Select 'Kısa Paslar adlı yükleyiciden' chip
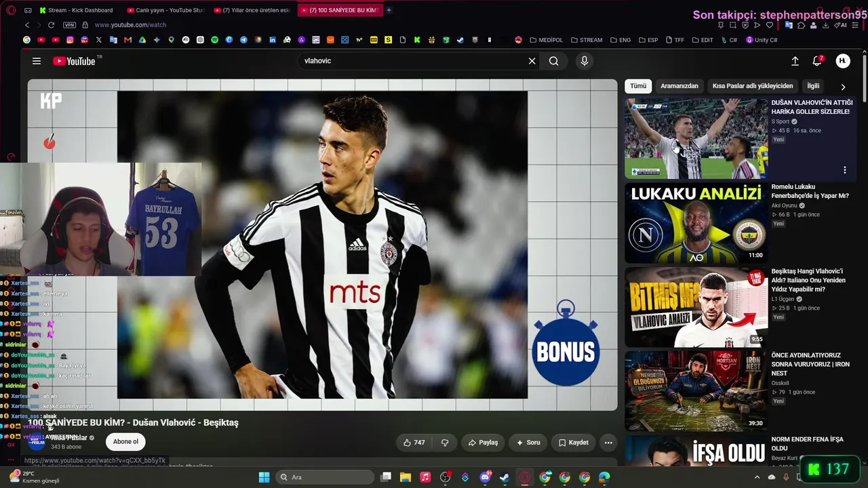 (753, 86)
